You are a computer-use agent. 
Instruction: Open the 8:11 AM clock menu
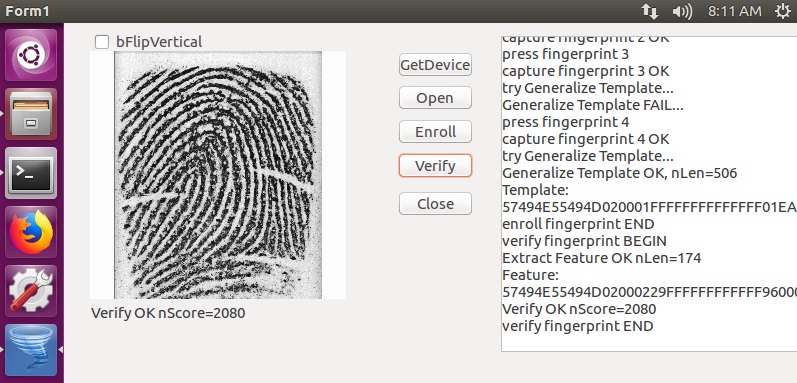[x=734, y=11]
